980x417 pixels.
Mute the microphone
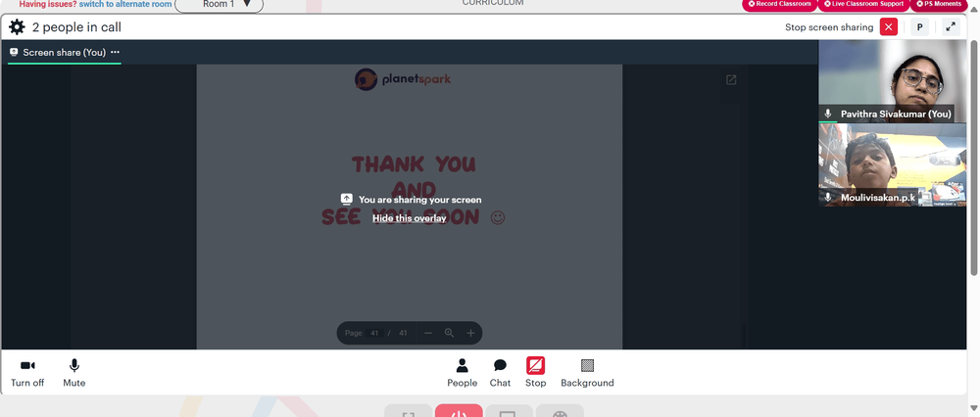tap(74, 373)
